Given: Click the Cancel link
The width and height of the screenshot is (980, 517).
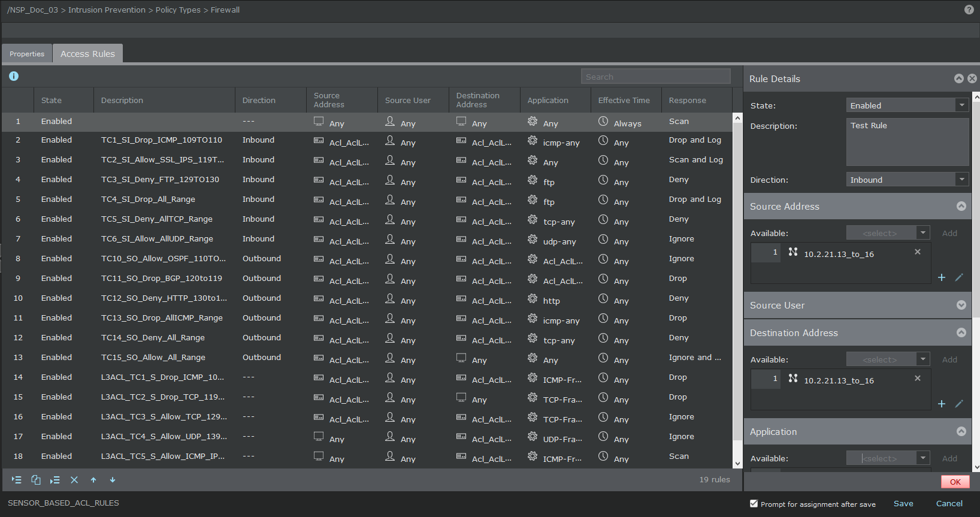Looking at the screenshot, I should (x=949, y=504).
